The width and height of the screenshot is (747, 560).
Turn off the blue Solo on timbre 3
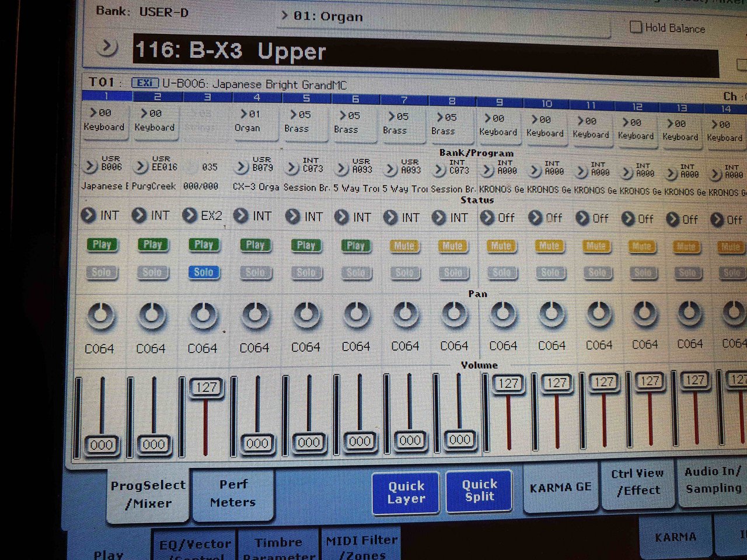pos(204,272)
